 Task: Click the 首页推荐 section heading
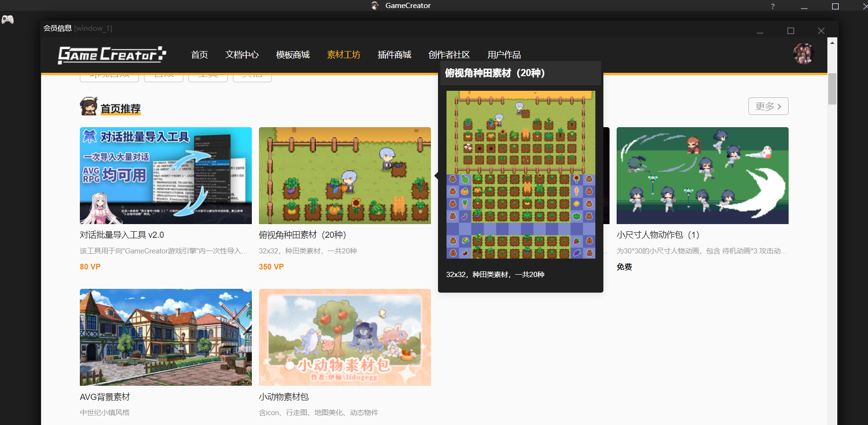pos(120,109)
